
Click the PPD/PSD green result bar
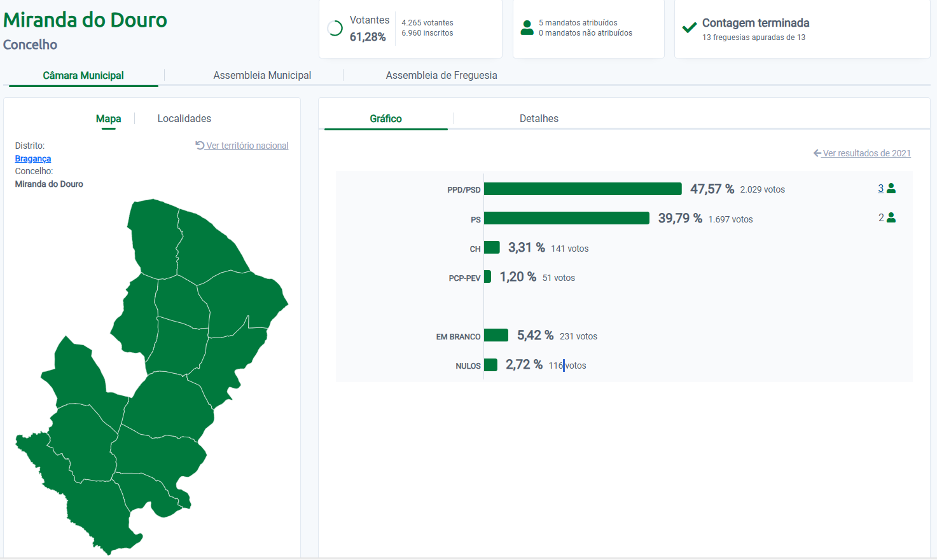coord(582,189)
